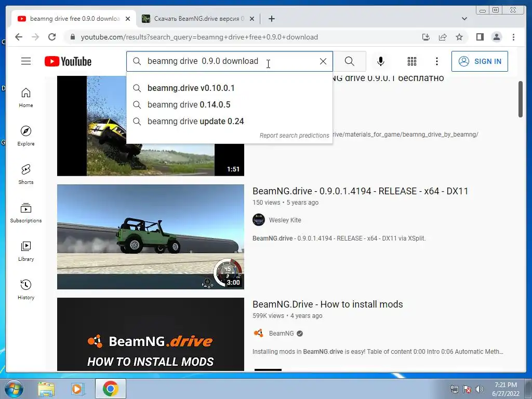Open Action Center flag tray icon

[467, 389]
